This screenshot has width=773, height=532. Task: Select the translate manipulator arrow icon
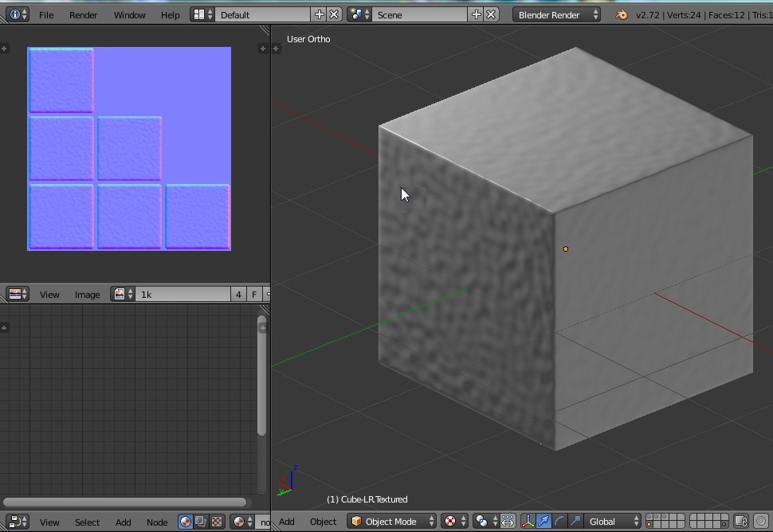coord(543,522)
